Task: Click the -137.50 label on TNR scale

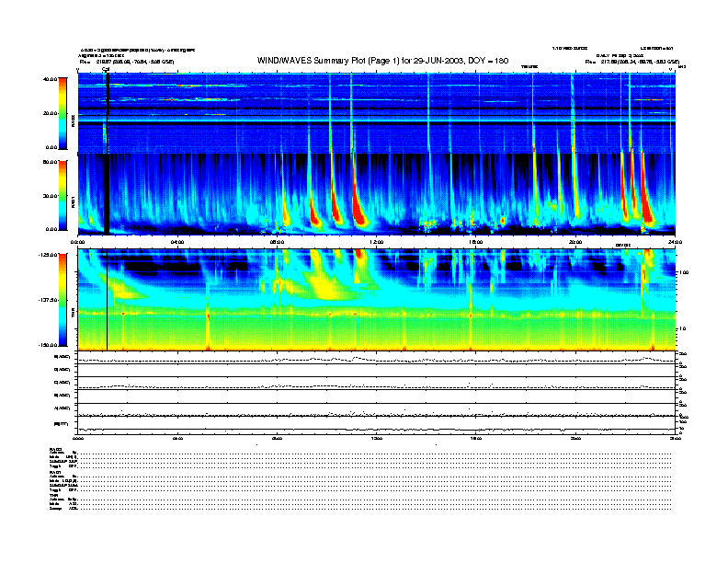Action: point(48,300)
